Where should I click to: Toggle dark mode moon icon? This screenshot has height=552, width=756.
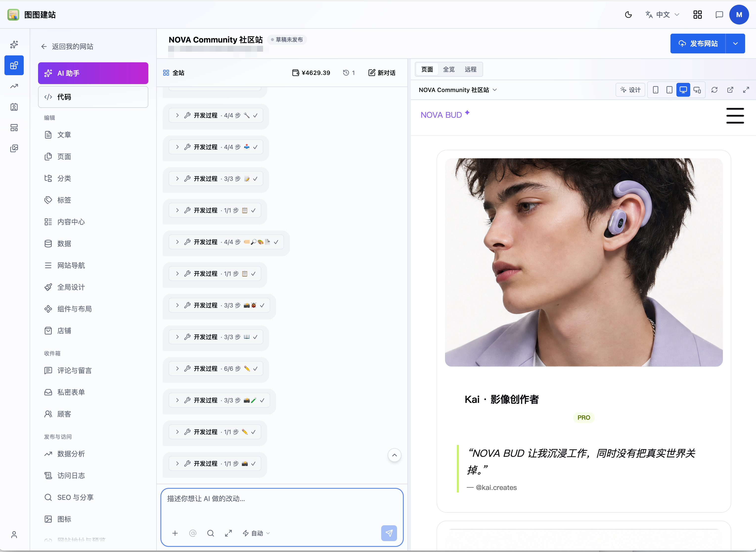[628, 15]
